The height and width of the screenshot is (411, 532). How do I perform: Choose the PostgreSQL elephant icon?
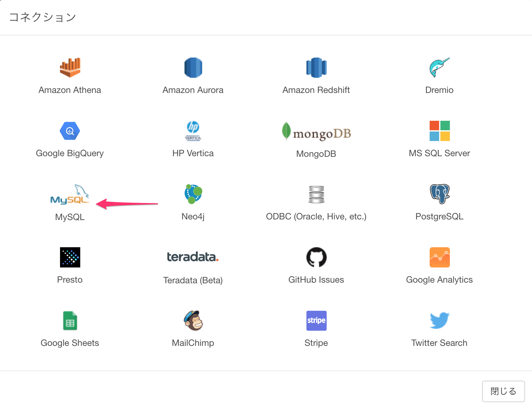[x=439, y=194]
